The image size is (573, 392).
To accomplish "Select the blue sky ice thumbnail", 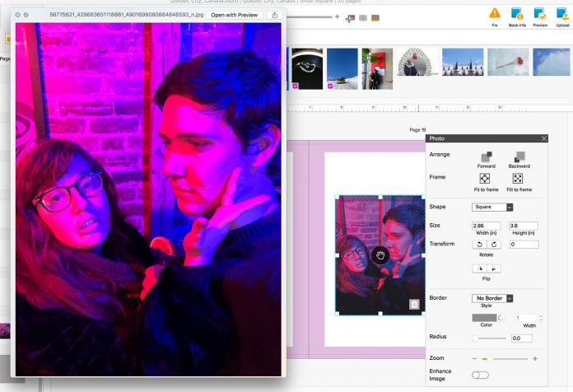I will (x=551, y=62).
